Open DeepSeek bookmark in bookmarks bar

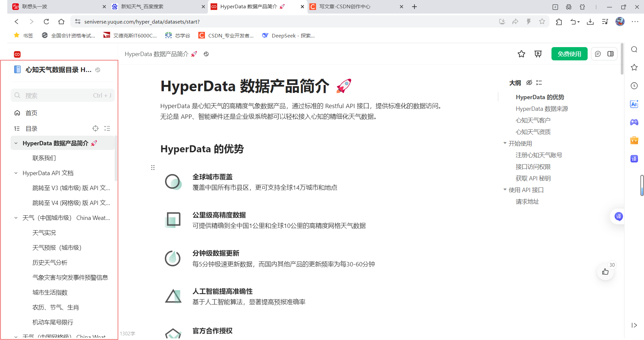point(288,35)
